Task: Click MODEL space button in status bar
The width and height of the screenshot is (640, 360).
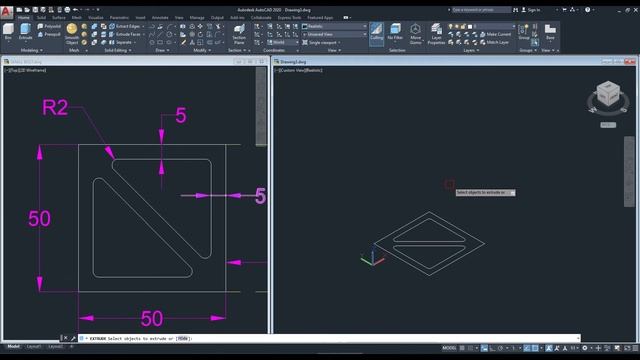Action: click(449, 348)
